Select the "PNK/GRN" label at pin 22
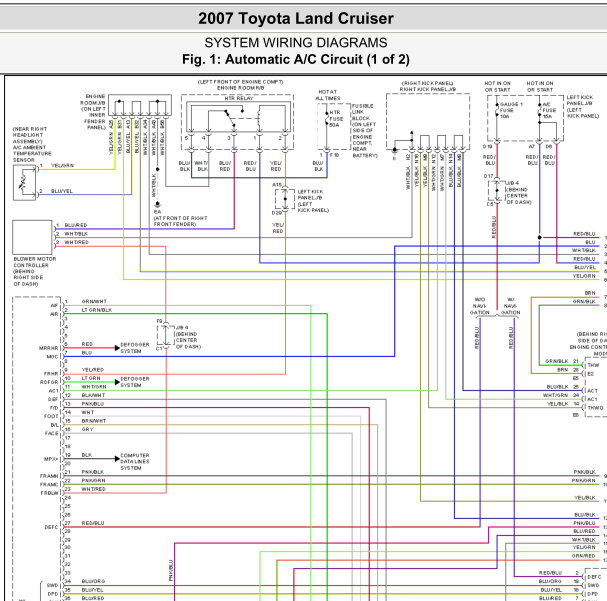Image resolution: width=607 pixels, height=601 pixels. click(x=93, y=480)
